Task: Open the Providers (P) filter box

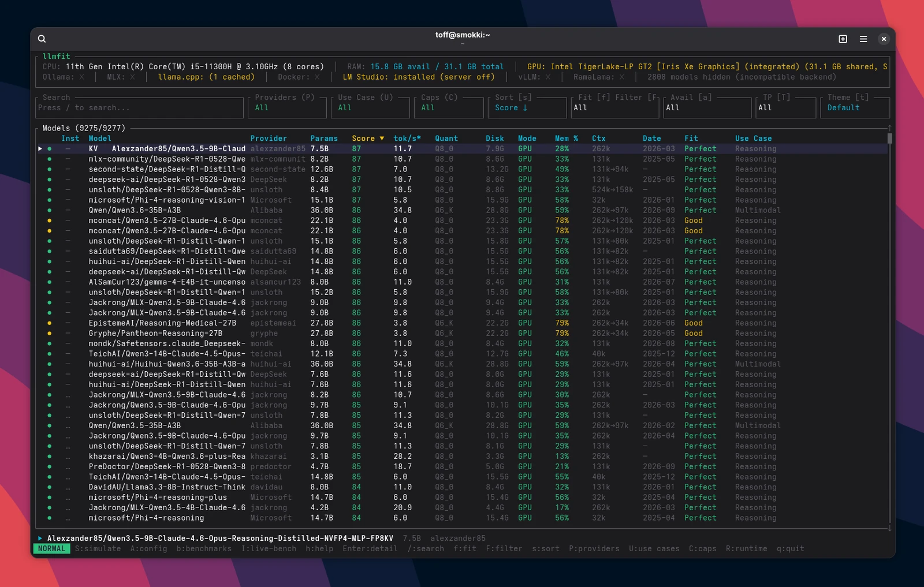Action: click(x=287, y=107)
